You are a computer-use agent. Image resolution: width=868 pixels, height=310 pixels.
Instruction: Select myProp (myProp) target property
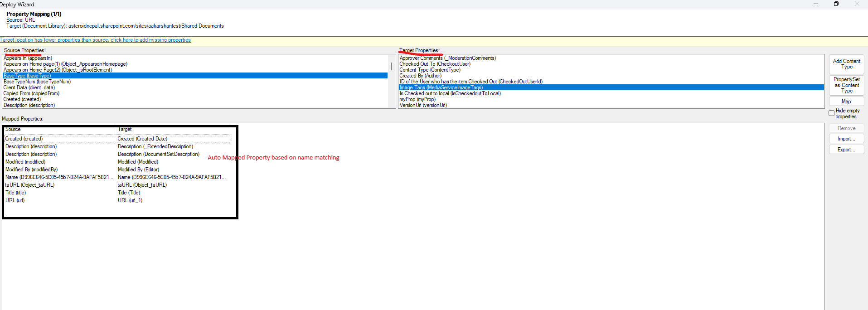coord(611,99)
